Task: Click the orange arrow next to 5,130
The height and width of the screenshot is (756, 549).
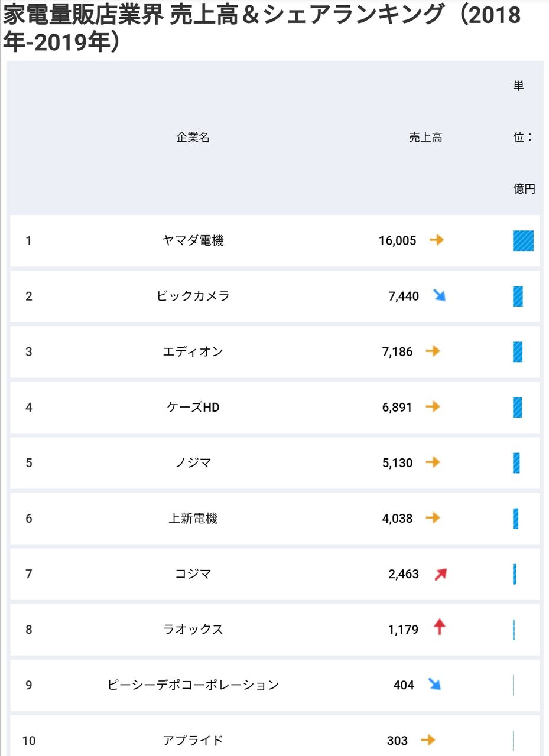Action: click(x=433, y=462)
